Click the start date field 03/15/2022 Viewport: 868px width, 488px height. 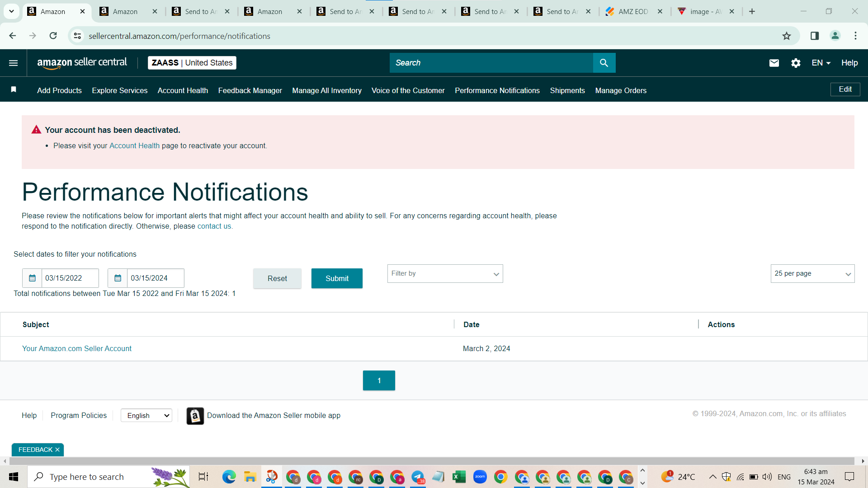[70, 278]
